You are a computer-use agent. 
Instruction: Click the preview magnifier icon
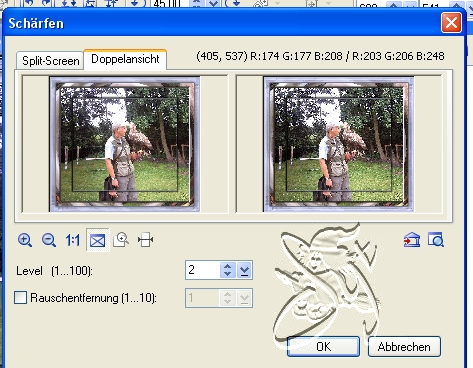coord(436,240)
